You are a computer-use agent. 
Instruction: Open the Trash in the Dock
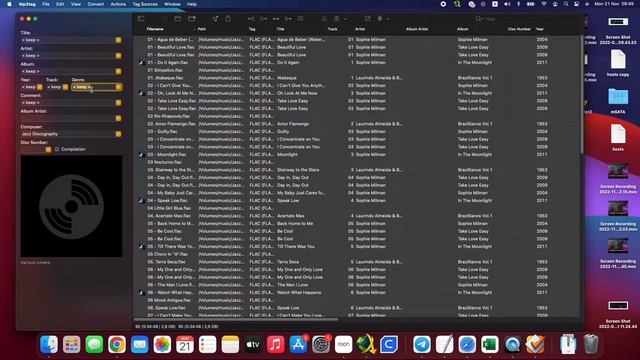pyautogui.click(x=591, y=344)
